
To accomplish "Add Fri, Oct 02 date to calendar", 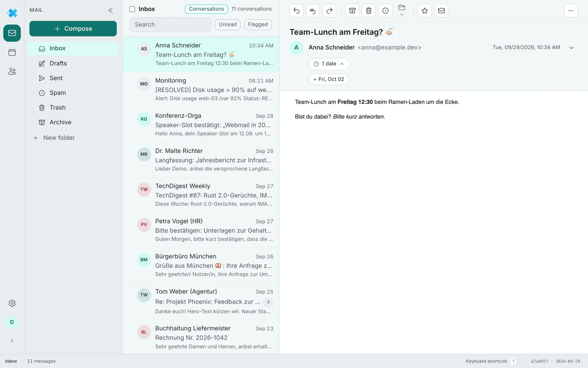I will (329, 79).
